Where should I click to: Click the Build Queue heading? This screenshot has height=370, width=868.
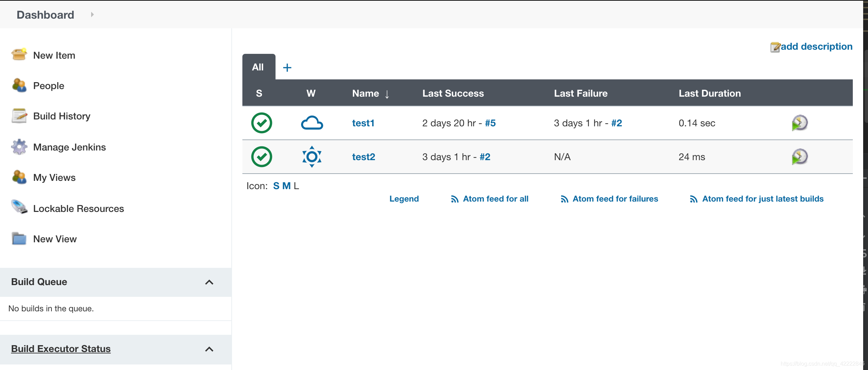[x=39, y=282]
